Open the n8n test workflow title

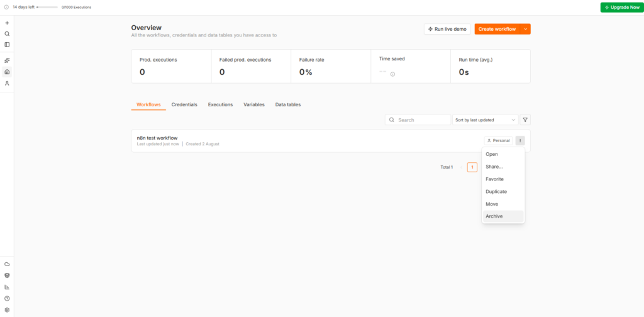tap(157, 138)
